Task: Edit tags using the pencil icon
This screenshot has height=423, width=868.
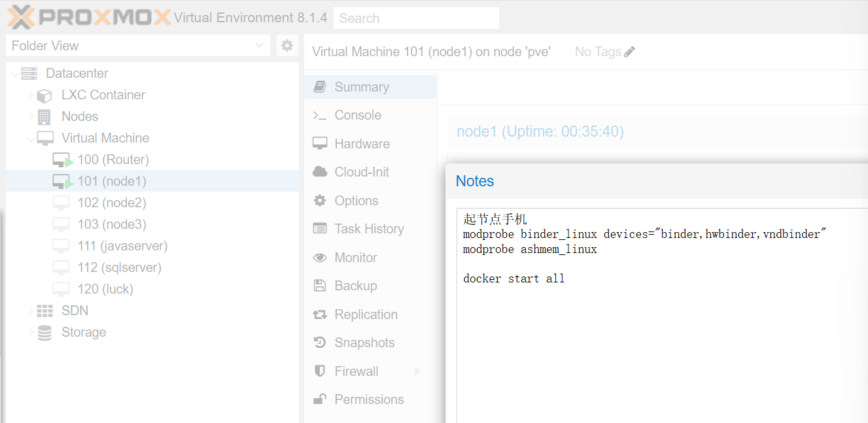Action: (630, 52)
